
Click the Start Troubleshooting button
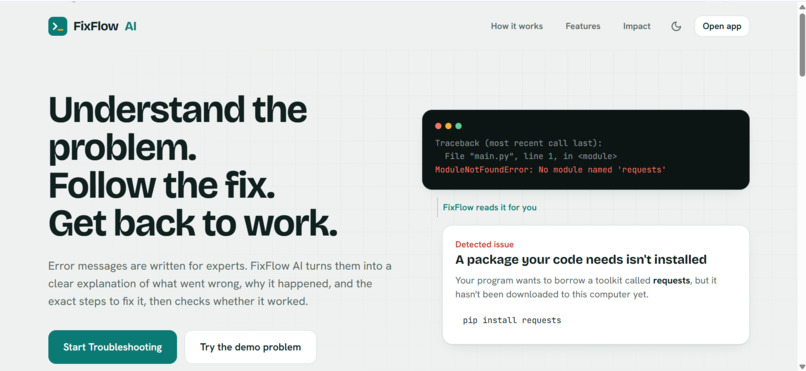[x=113, y=347]
